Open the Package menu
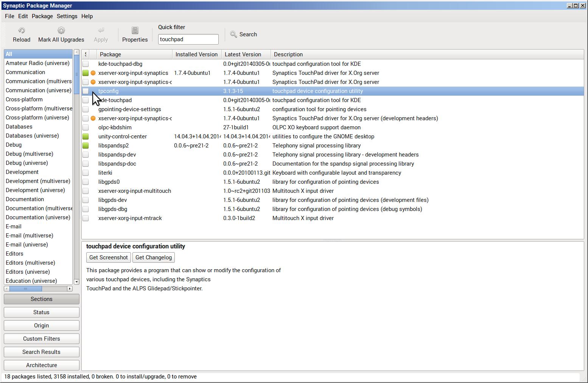 (x=42, y=16)
